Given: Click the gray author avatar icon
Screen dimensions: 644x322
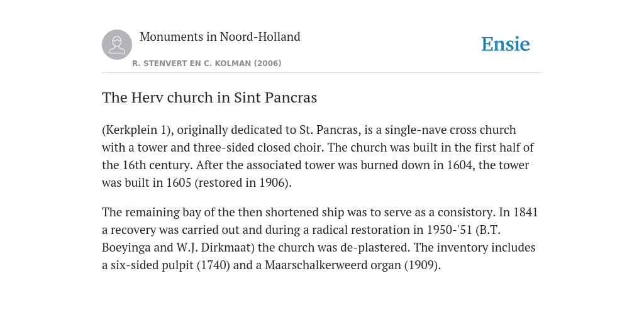Looking at the screenshot, I should click(x=117, y=45).
